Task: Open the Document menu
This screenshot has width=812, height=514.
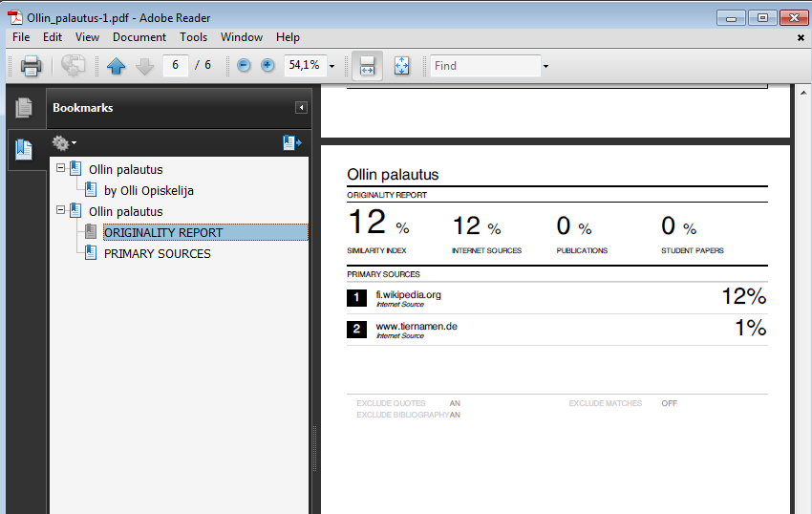Action: (139, 37)
